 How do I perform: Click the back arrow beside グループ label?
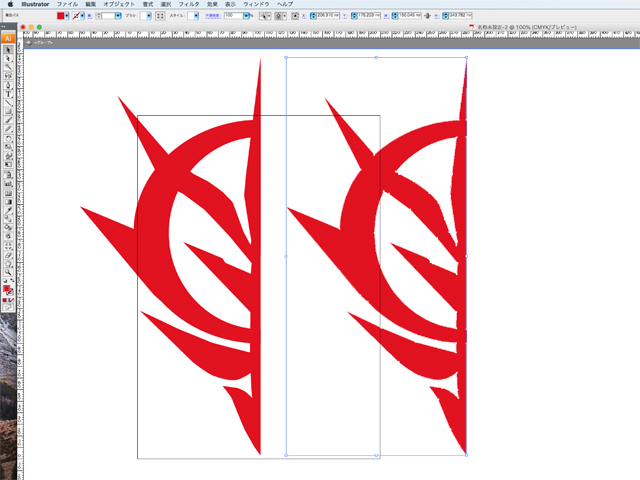pyautogui.click(x=29, y=42)
